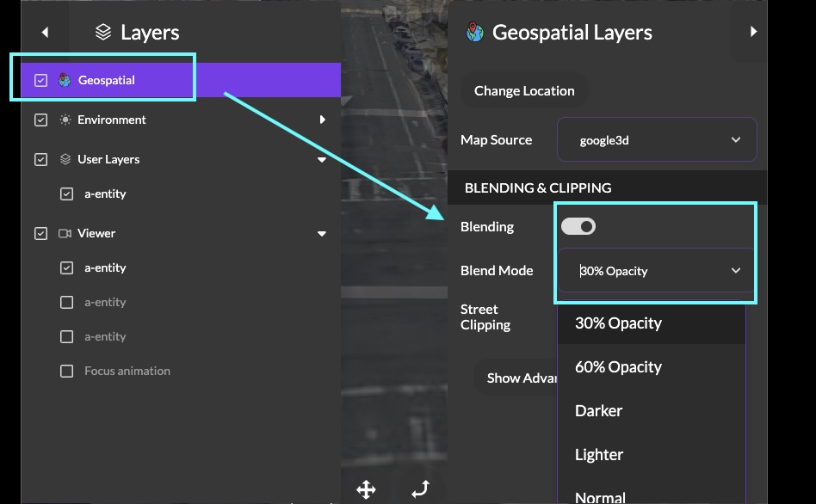The width and height of the screenshot is (816, 504).
Task: Collapse Layers panel with left arrow
Action: (x=45, y=33)
